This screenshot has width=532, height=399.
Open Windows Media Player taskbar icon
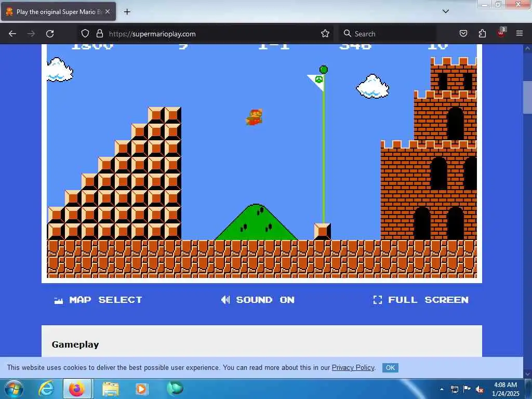click(x=141, y=389)
